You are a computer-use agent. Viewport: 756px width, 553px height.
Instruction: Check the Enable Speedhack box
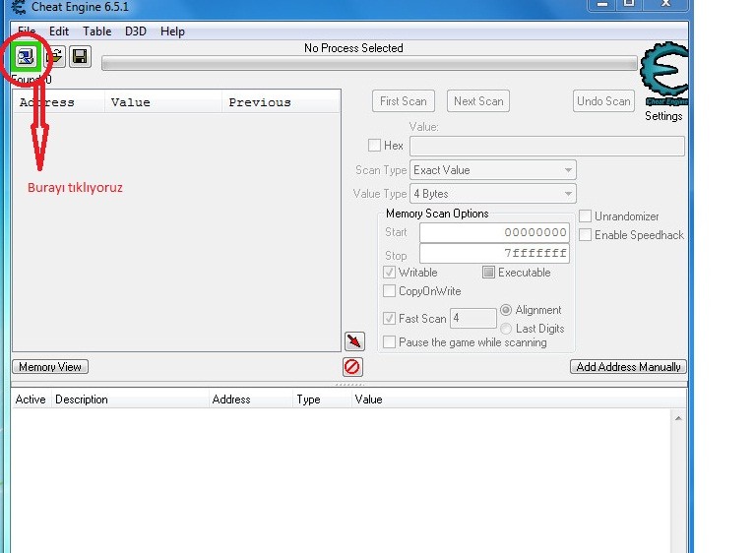point(585,235)
